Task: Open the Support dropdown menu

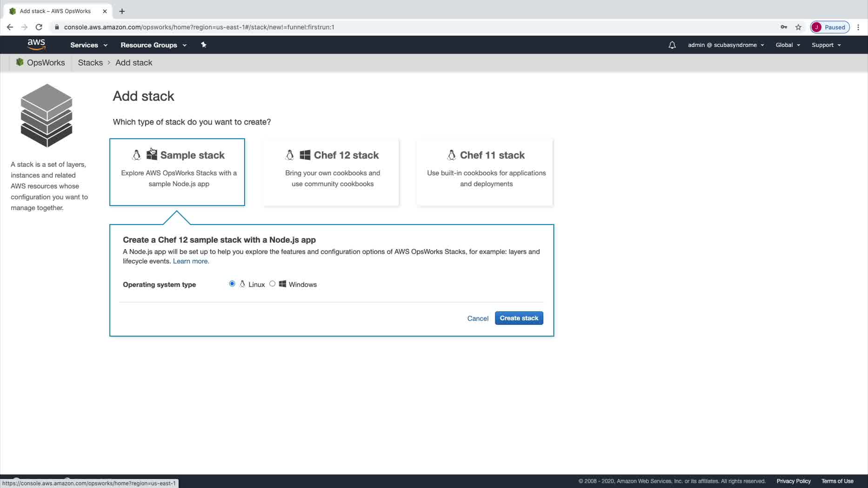Action: 826,45
